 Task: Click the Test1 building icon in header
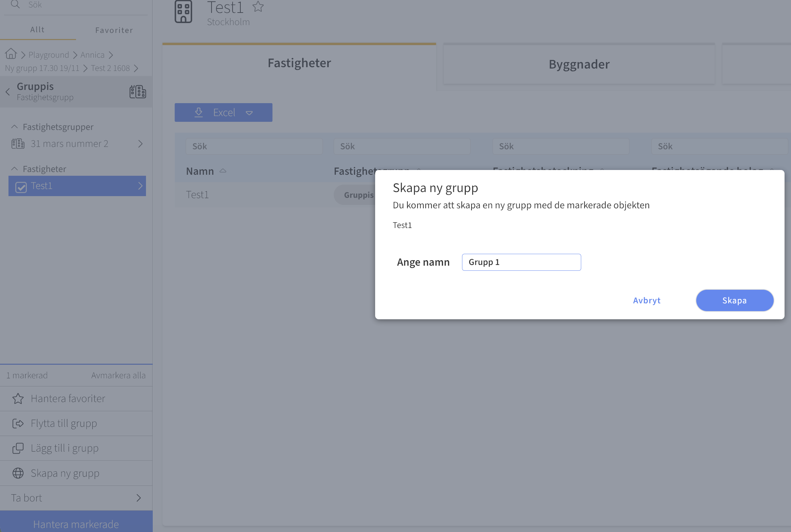(x=183, y=12)
